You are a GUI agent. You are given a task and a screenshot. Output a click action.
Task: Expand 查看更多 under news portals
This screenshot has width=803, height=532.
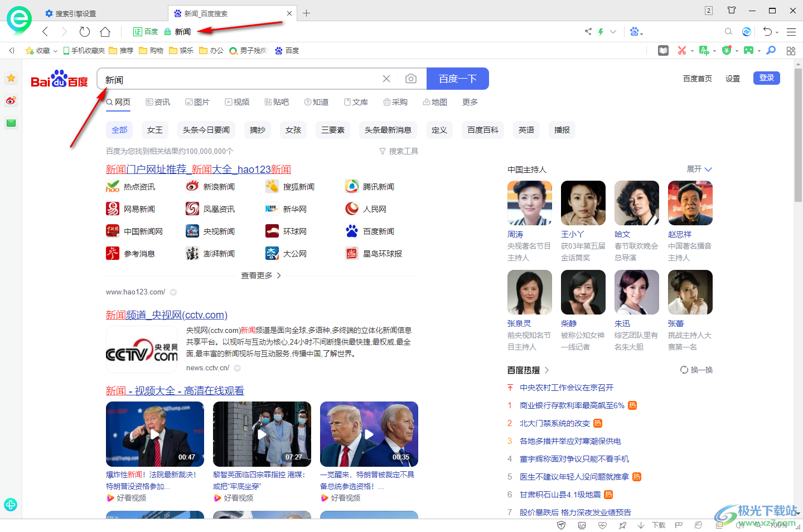coord(261,275)
